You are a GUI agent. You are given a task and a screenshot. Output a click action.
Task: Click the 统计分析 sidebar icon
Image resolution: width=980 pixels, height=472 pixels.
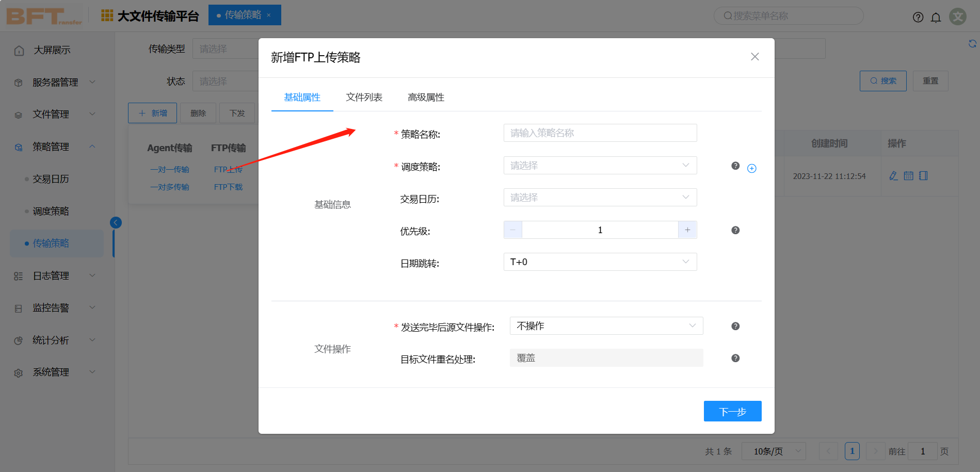point(19,340)
